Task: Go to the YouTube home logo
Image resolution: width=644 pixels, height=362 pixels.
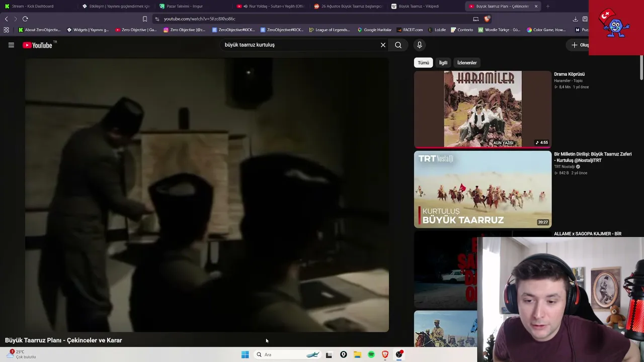Action: coord(38,45)
